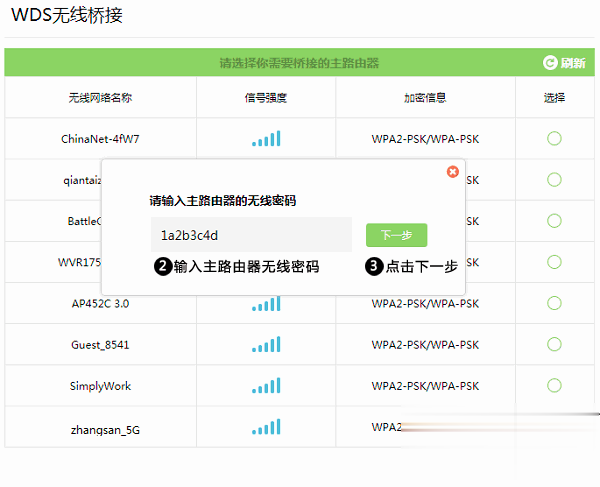Click the 无线网络名称 column header
Viewport: 600px width, 487px height.
click(100, 98)
